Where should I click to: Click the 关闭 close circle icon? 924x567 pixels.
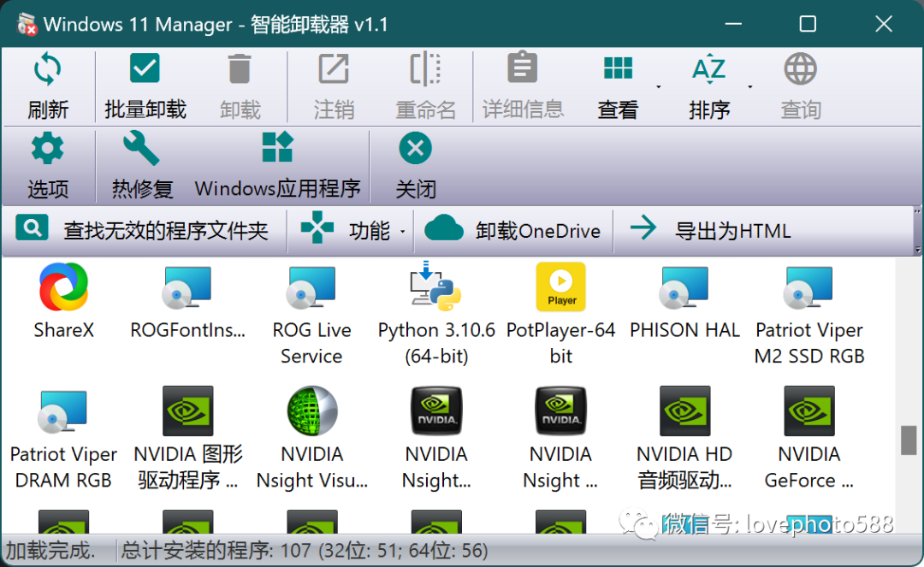[415, 148]
